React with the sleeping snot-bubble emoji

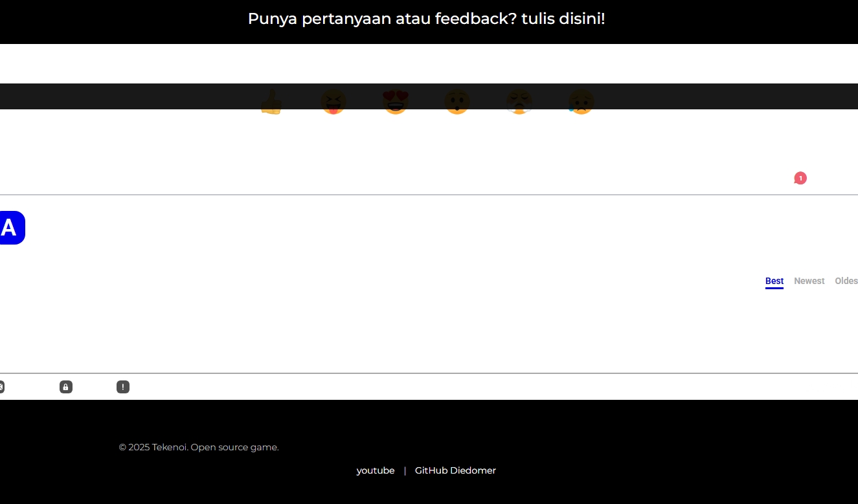pos(519,102)
